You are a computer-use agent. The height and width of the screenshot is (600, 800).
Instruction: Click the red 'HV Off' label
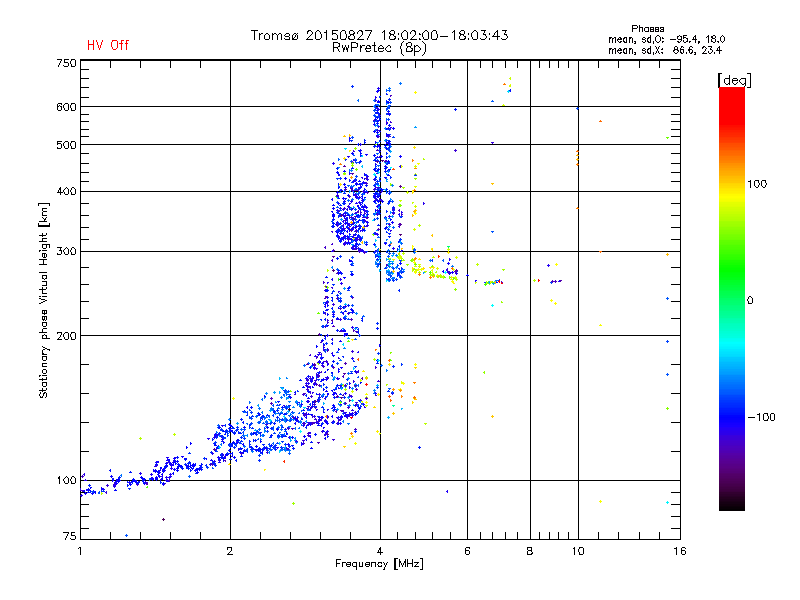tap(108, 45)
